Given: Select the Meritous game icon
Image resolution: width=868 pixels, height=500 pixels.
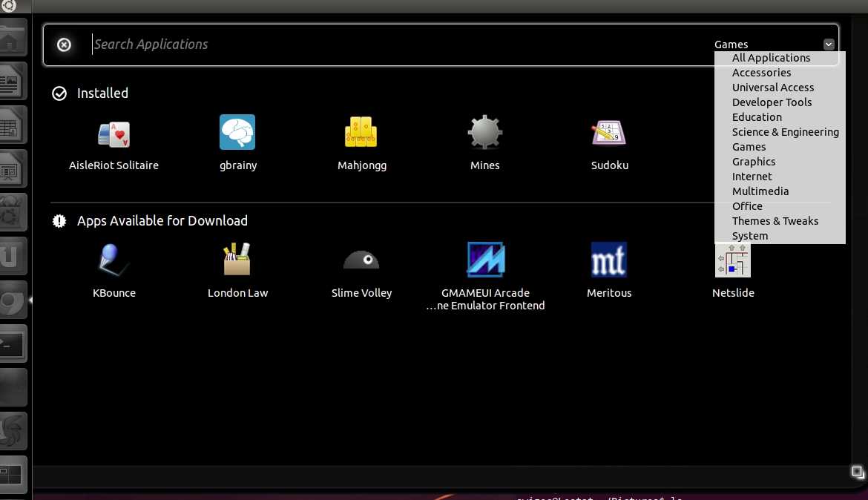Looking at the screenshot, I should tap(609, 260).
